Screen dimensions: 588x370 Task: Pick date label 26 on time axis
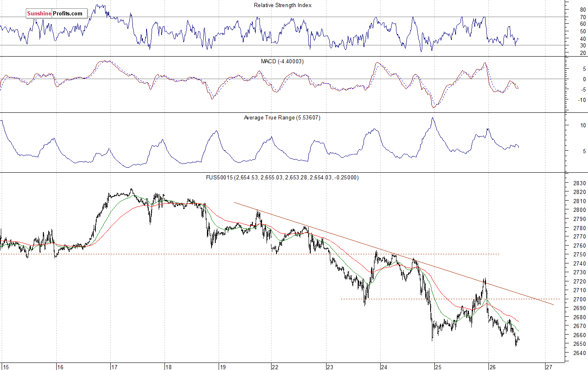click(493, 367)
